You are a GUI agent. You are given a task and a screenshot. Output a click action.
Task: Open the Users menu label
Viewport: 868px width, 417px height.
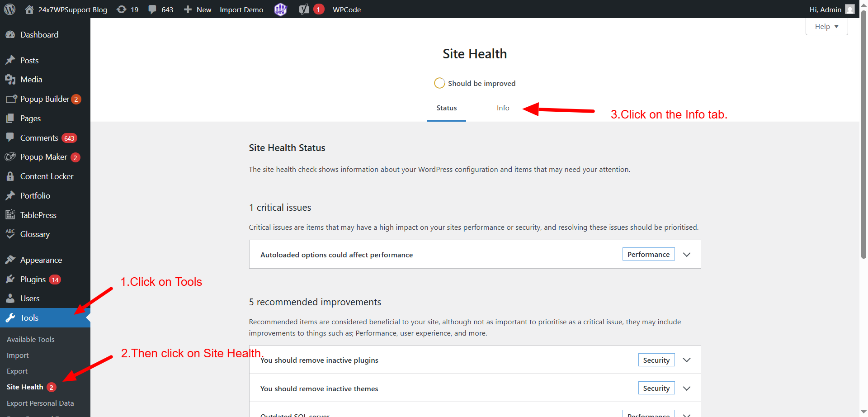coord(30,299)
